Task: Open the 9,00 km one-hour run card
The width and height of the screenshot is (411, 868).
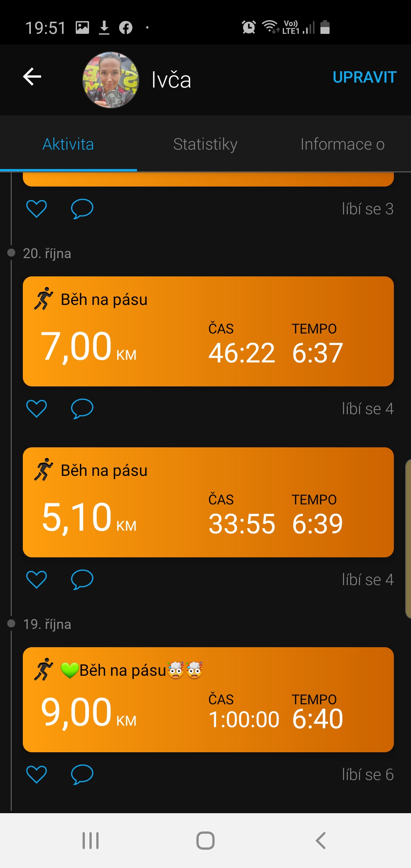Action: 208,699
